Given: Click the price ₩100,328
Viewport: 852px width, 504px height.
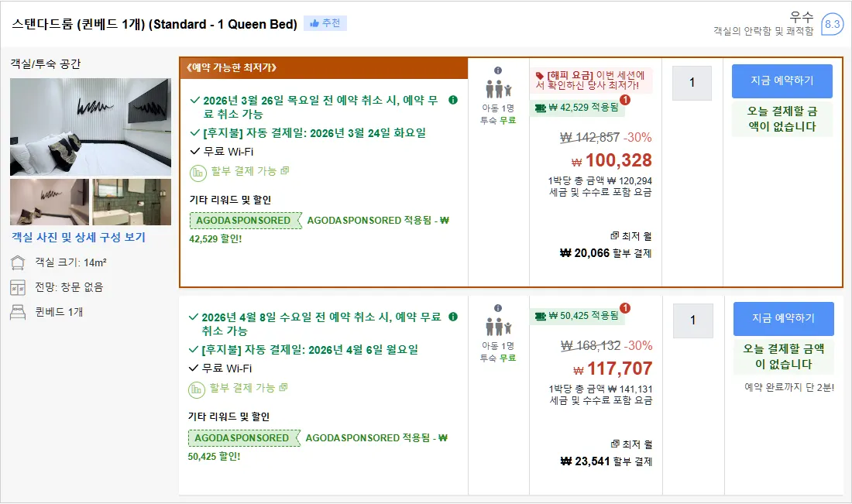Looking at the screenshot, I should coord(612,160).
